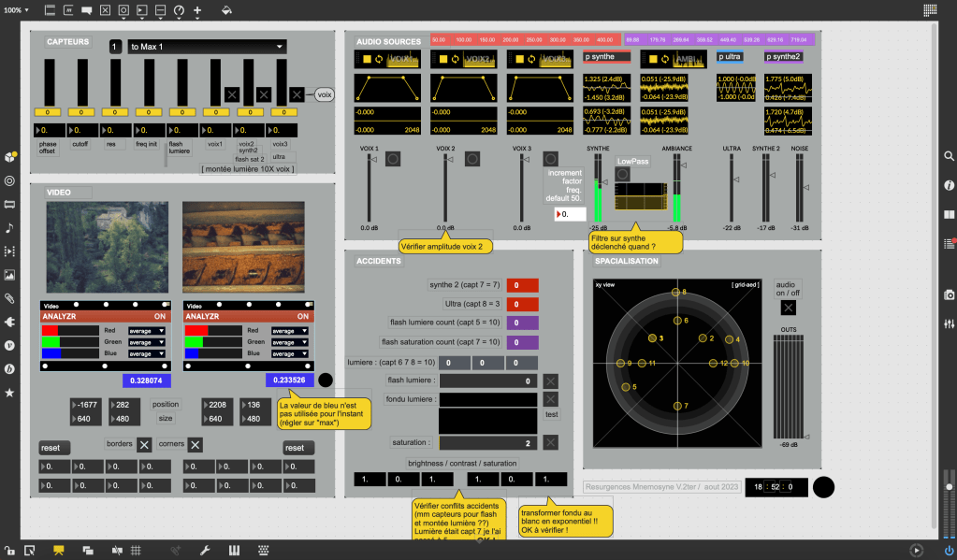The image size is (957, 560).
Task: Unlock the patcher with lock icon
Action: pos(8,550)
